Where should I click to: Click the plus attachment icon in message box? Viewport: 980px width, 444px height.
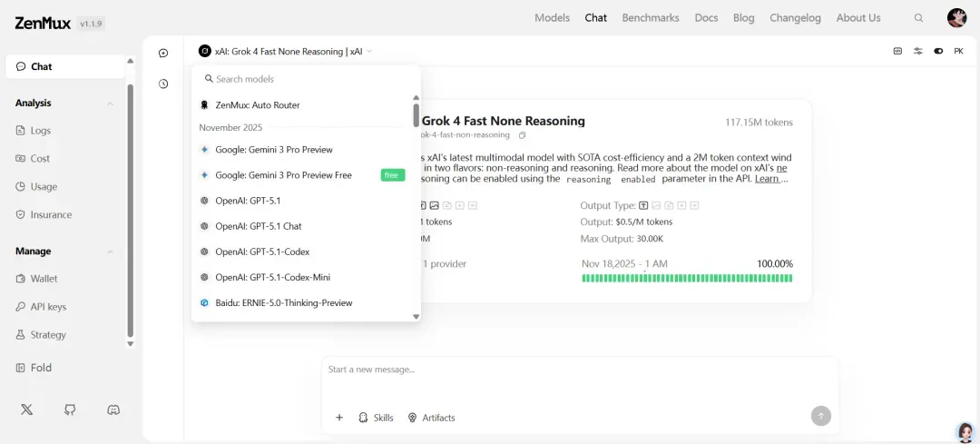[339, 417]
